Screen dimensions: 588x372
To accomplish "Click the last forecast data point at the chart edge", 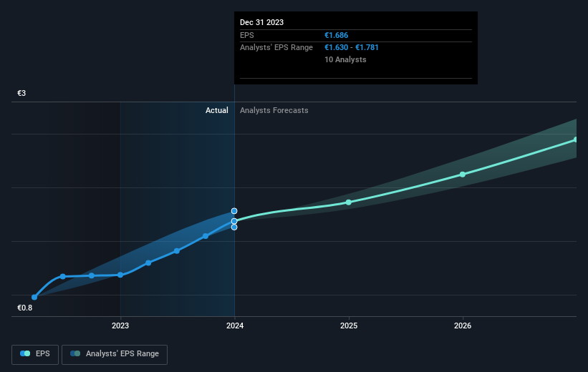I will [576, 139].
